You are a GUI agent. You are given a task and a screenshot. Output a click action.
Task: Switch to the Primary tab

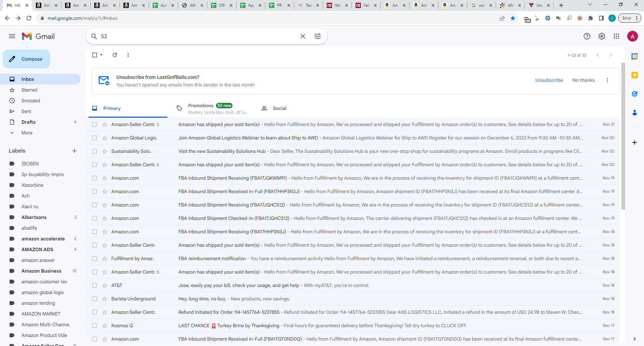point(128,108)
